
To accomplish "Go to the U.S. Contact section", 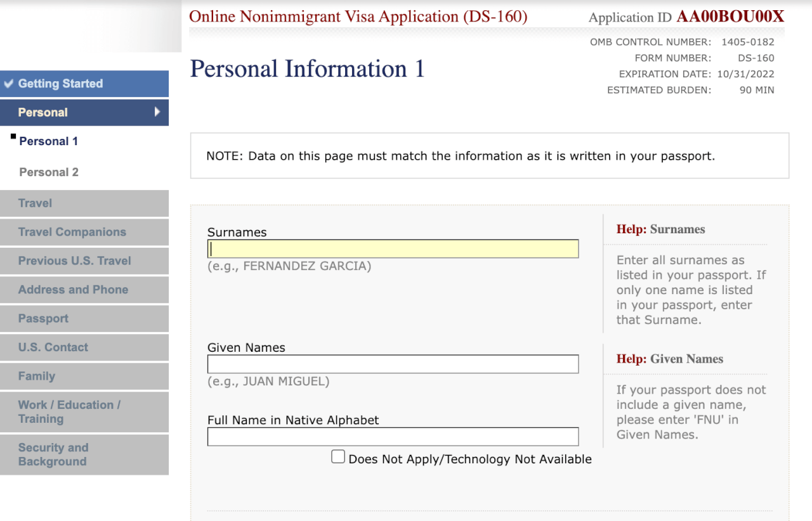I will pyautogui.click(x=53, y=347).
